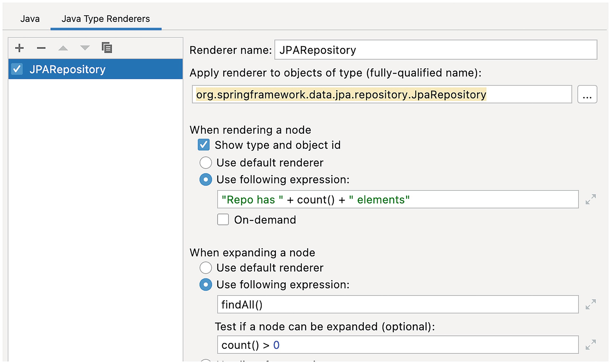Open class browser with the ellipsis button
This screenshot has height=364, width=611.
click(x=587, y=94)
